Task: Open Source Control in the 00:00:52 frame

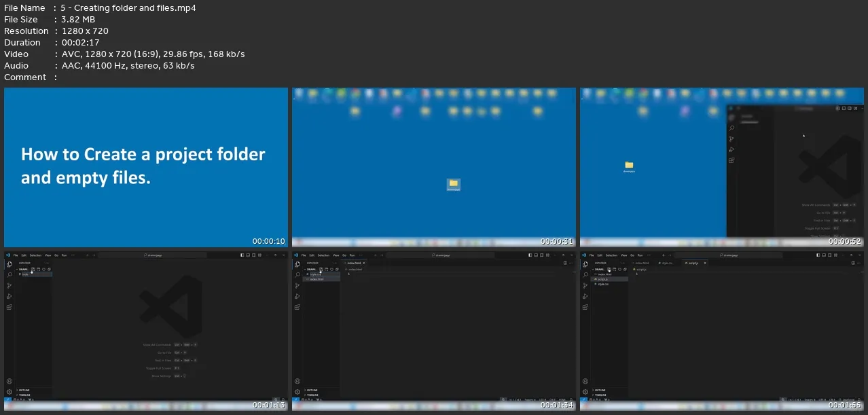Action: click(731, 139)
